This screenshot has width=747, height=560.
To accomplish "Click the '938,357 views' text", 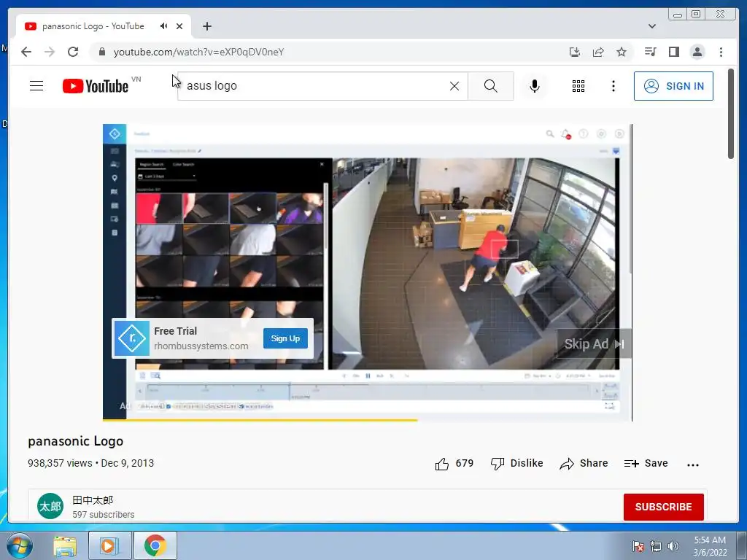I will click(x=60, y=463).
